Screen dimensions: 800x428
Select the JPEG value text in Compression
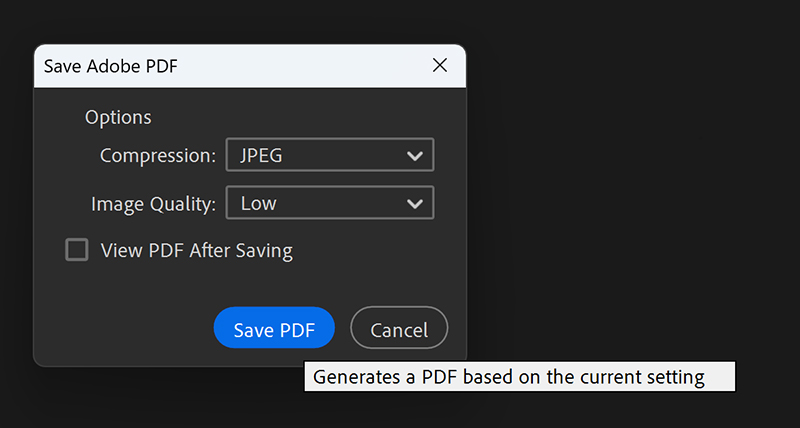[x=261, y=155]
